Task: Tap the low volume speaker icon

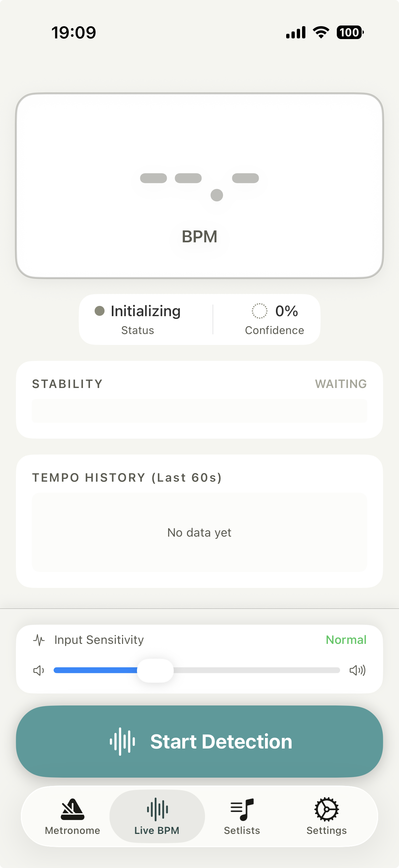Action: coord(39,670)
